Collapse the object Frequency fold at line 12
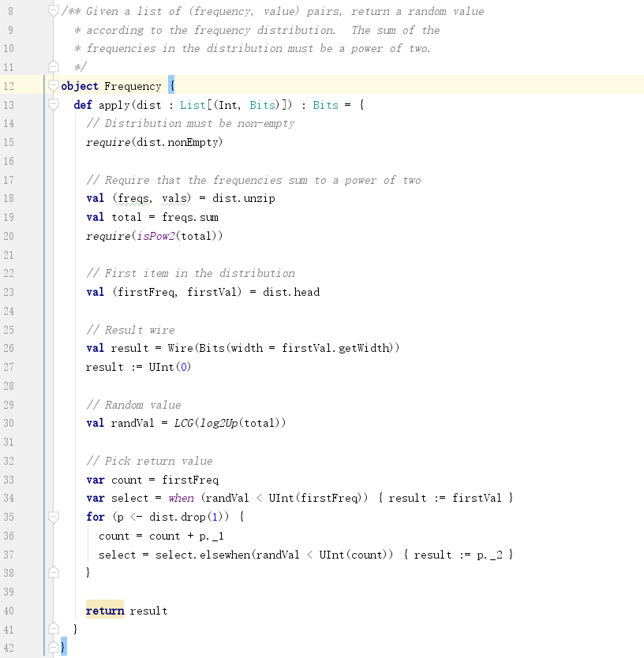Viewport: 644px width, 658px height. point(54,86)
